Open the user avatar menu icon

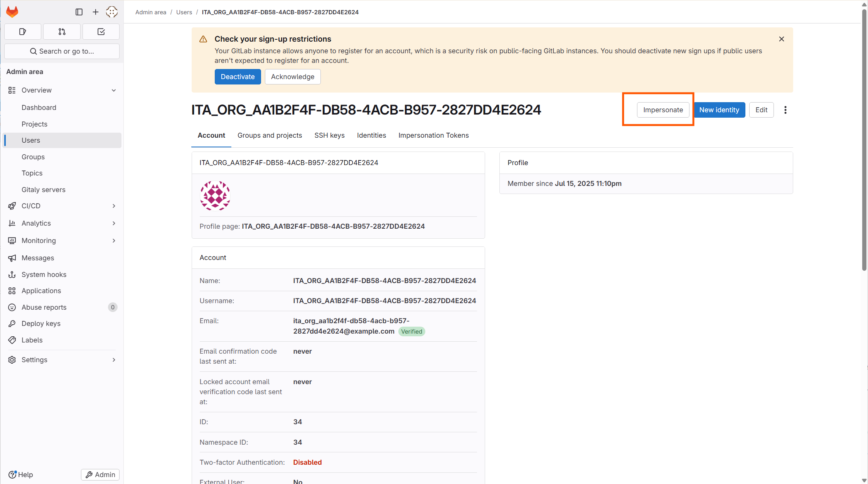pyautogui.click(x=112, y=12)
